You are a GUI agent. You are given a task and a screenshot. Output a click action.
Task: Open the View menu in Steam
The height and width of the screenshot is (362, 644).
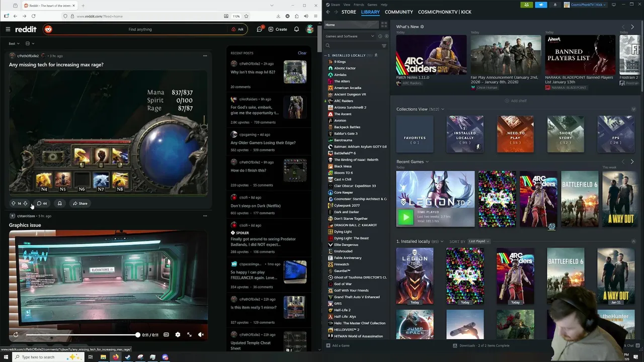[x=347, y=5]
